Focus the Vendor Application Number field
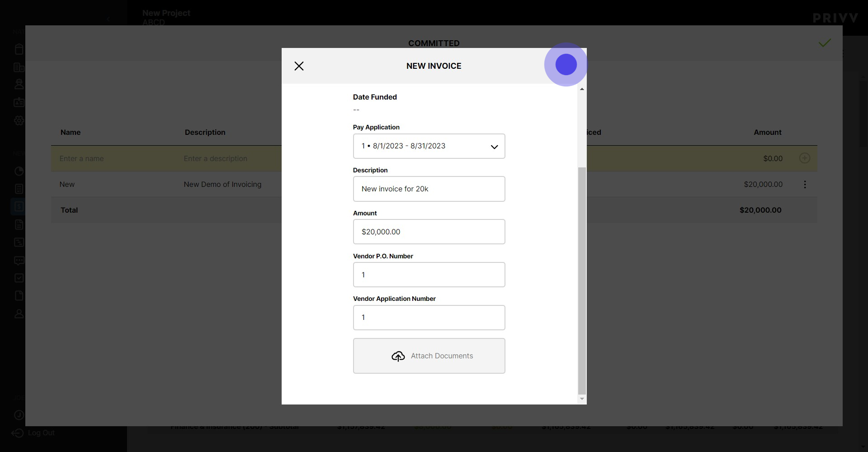The width and height of the screenshot is (868, 452). (429, 318)
